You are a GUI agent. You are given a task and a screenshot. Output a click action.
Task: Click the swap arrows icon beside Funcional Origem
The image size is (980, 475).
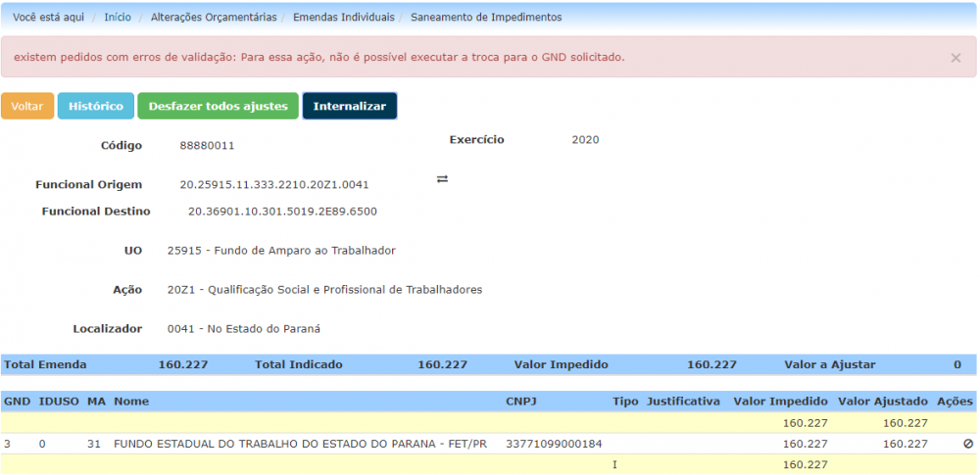click(x=442, y=179)
